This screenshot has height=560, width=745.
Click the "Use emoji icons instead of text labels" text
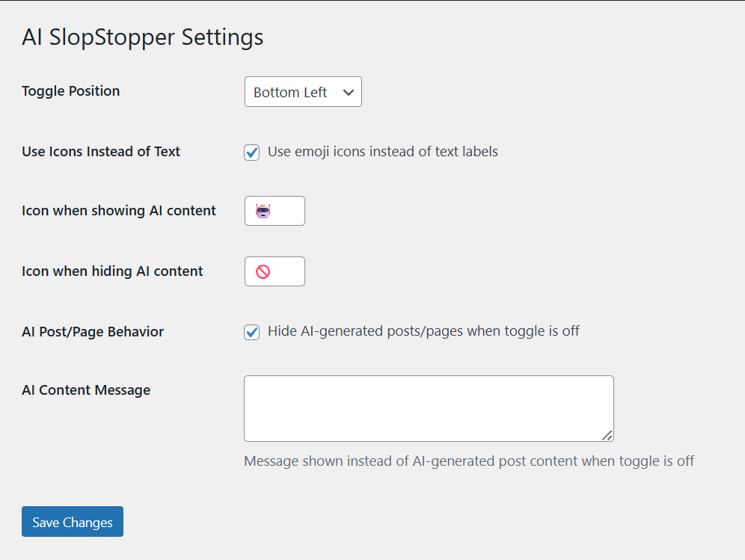[x=382, y=152]
